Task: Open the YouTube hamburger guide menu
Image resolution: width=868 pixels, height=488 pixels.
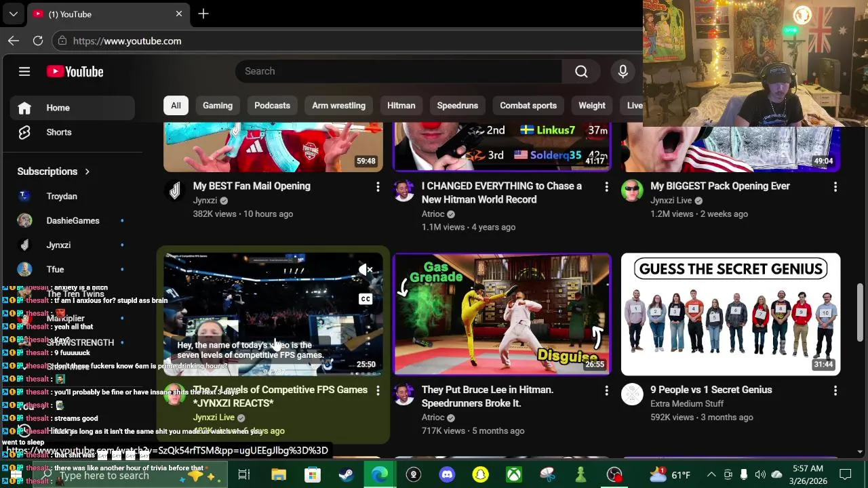Action: pyautogui.click(x=24, y=71)
